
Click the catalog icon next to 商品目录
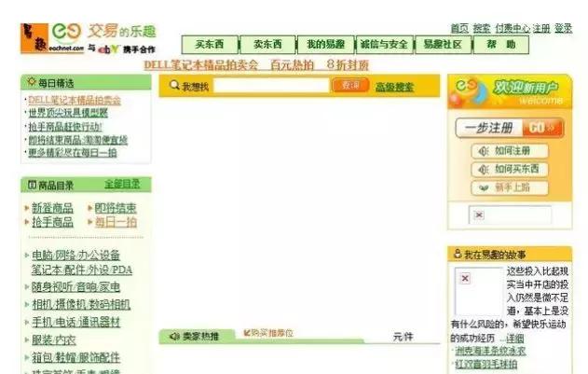tap(33, 185)
